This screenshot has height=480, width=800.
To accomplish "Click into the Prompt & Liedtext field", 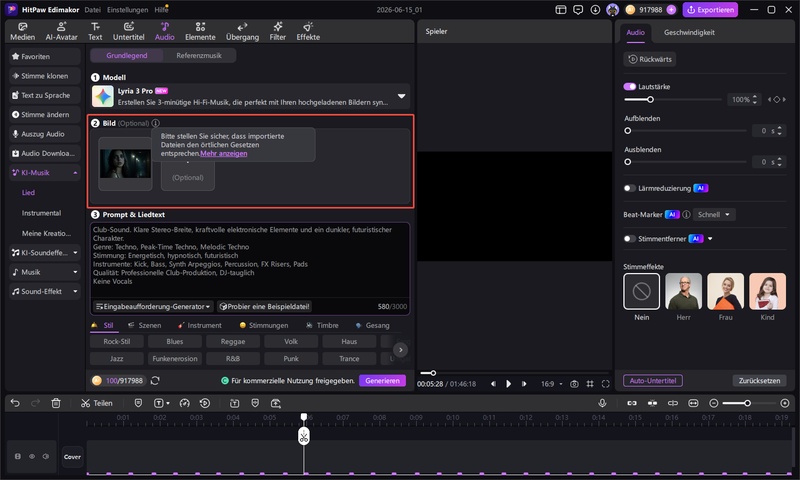I will pos(250,260).
